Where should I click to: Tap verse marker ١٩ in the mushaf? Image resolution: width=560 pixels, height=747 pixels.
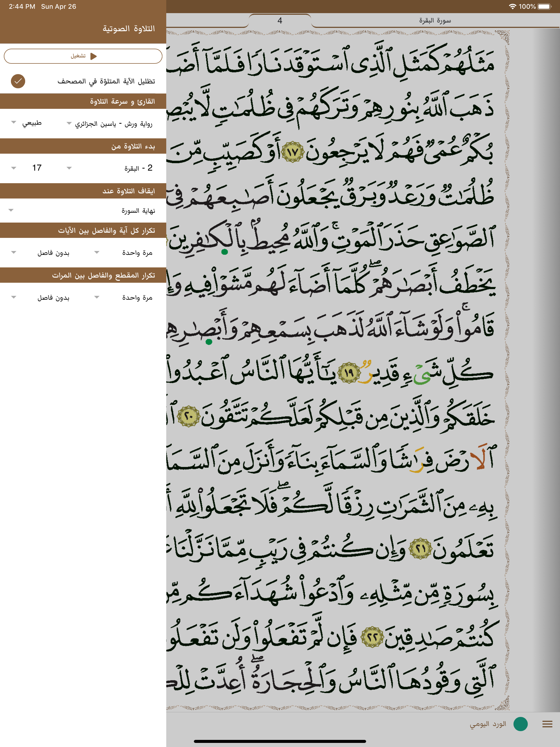(349, 373)
